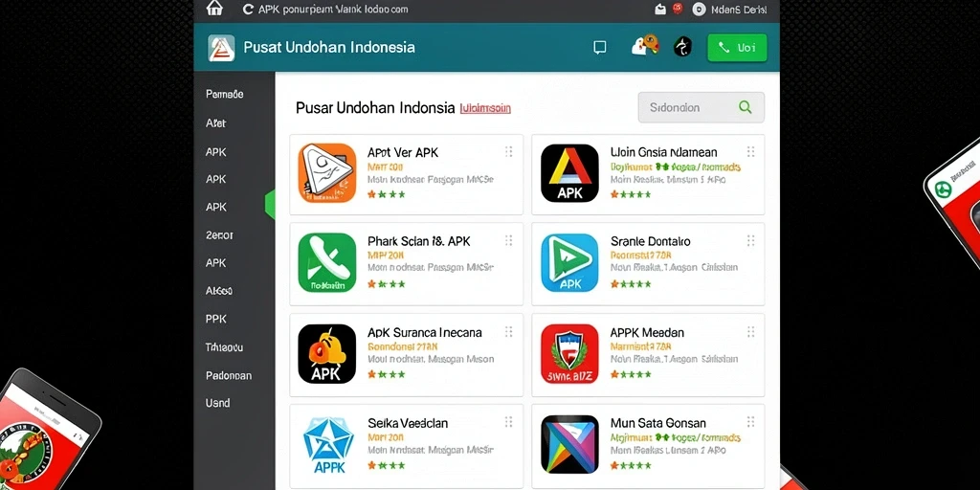Open the Mun Sata Gonsan title
Image resolution: width=980 pixels, height=490 pixels.
[658, 423]
